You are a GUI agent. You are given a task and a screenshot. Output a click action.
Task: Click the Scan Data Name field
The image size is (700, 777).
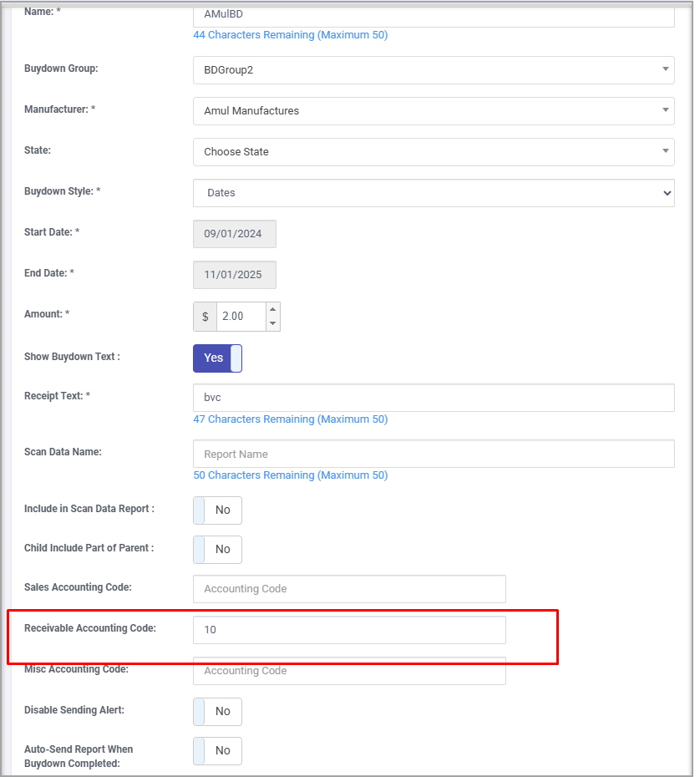point(434,454)
